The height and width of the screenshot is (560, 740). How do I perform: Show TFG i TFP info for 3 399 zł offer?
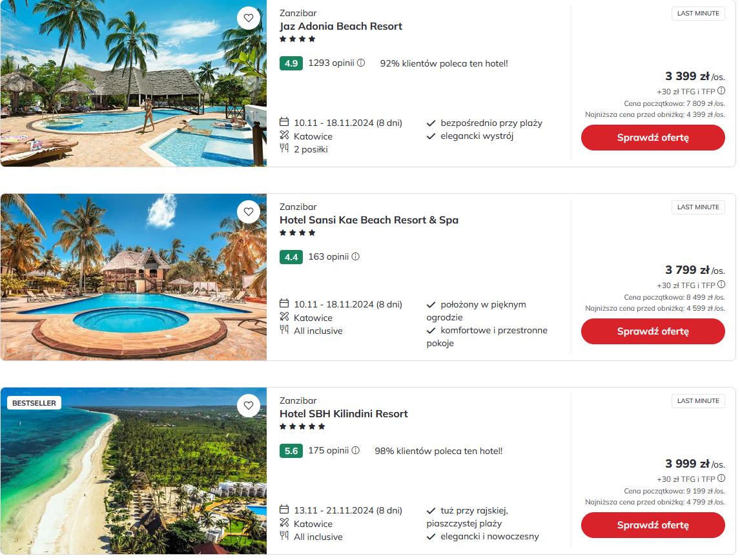click(721, 90)
